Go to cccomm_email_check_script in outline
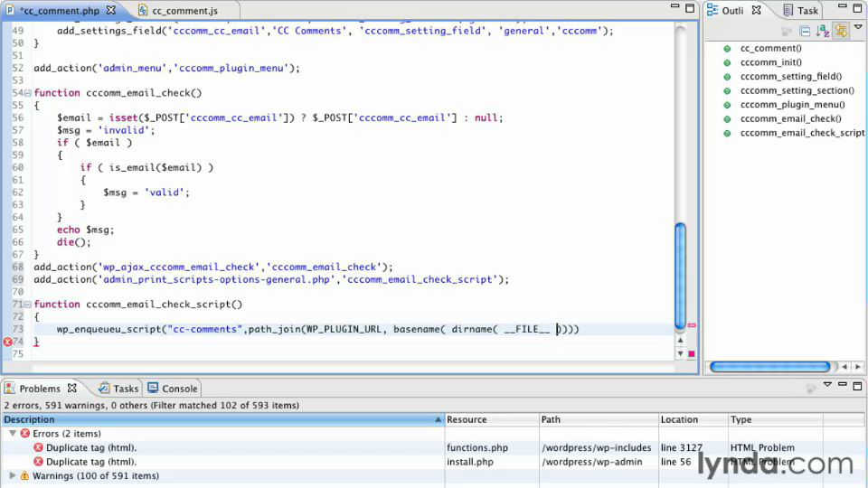Image resolution: width=868 pixels, height=488 pixels. point(802,133)
